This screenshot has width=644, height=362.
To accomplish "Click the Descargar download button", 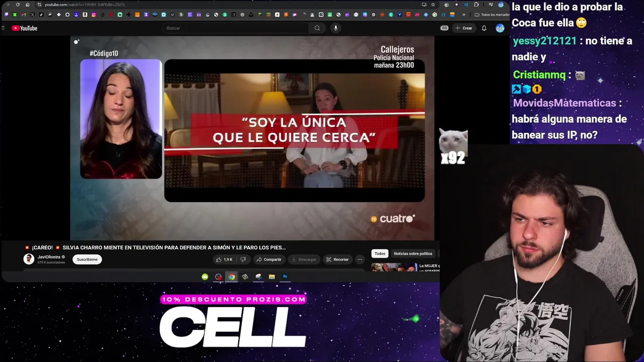I will point(303,259).
